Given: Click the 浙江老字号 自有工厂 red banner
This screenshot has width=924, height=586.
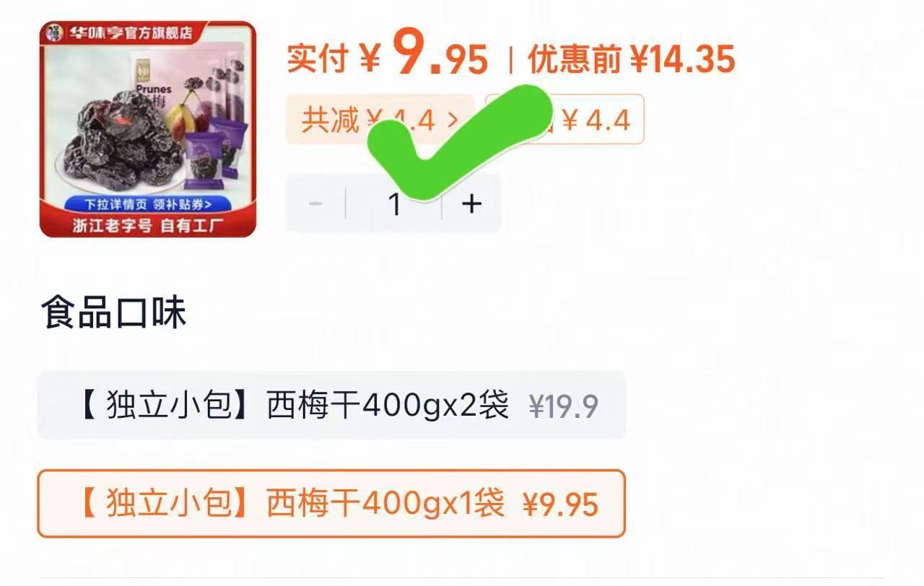Looking at the screenshot, I should (x=147, y=225).
